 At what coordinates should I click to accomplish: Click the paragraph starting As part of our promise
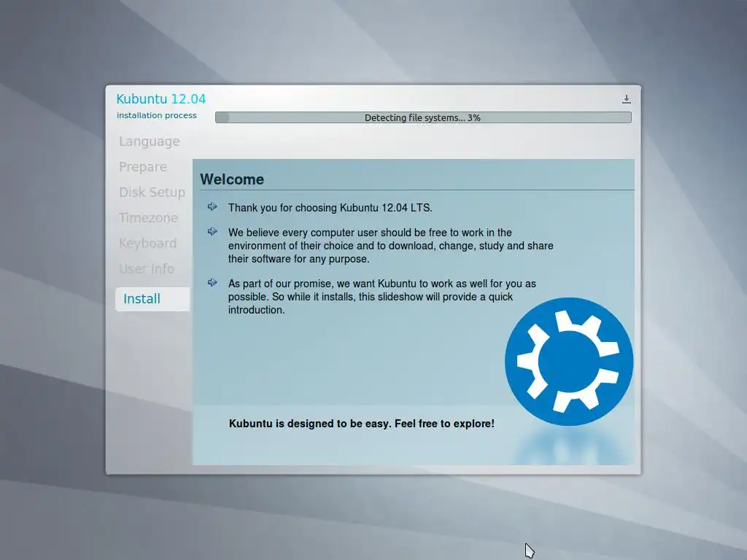(x=382, y=297)
